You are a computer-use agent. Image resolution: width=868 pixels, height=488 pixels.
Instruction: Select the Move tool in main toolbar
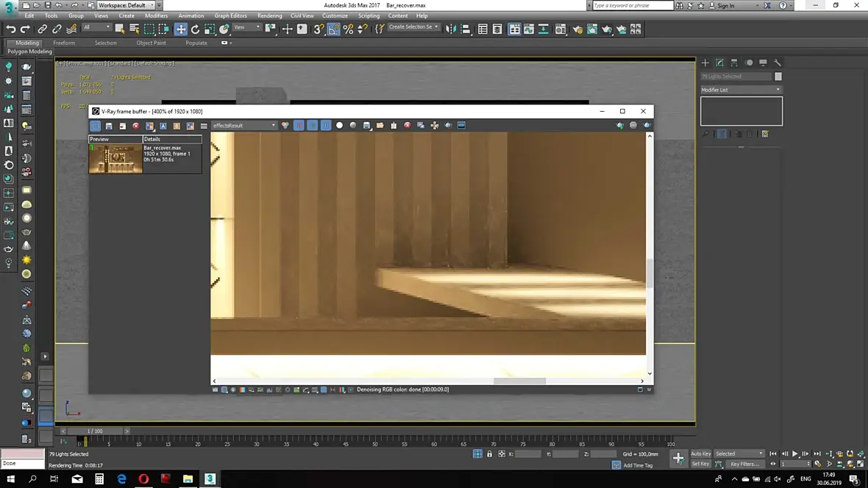coord(180,29)
